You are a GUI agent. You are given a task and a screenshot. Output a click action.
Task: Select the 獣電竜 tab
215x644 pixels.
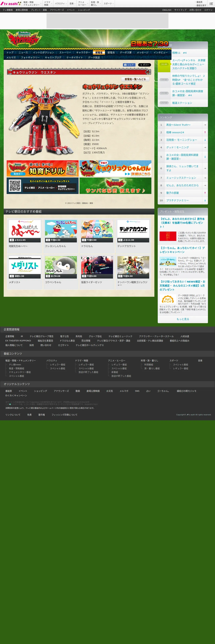(x=99, y=52)
